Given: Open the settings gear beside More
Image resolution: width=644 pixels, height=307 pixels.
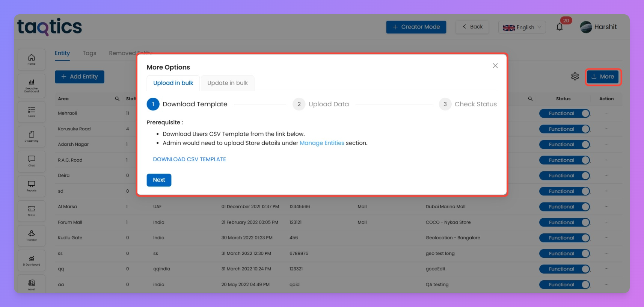Looking at the screenshot, I should (x=575, y=77).
